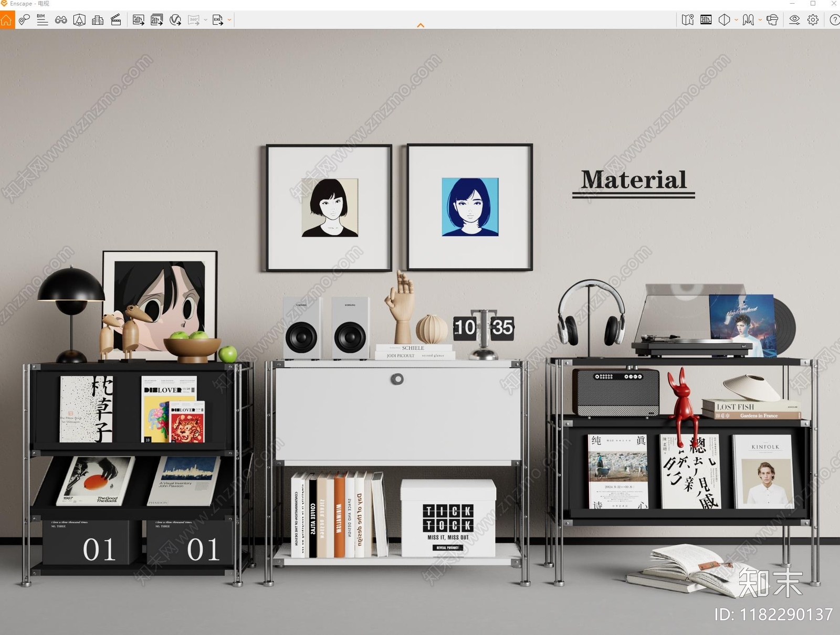Expand the EXE export dropdown arrow
This screenshot has width=840, height=635.
[229, 20]
